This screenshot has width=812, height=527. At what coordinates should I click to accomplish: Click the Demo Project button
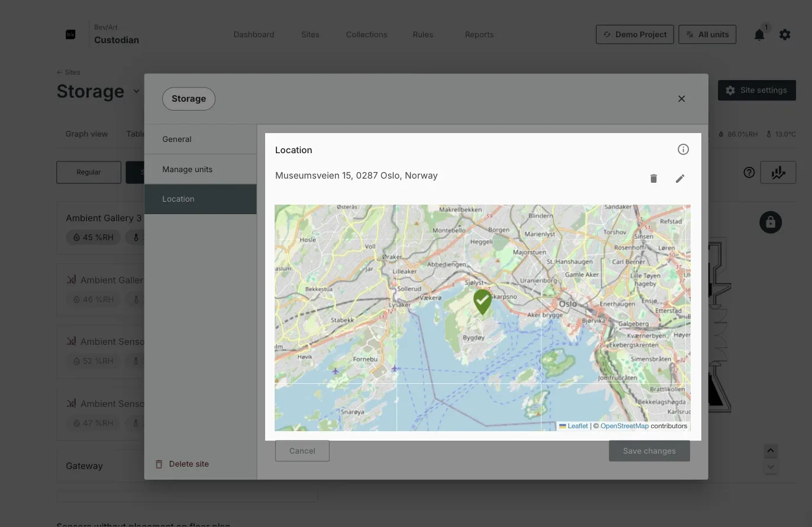coord(635,34)
